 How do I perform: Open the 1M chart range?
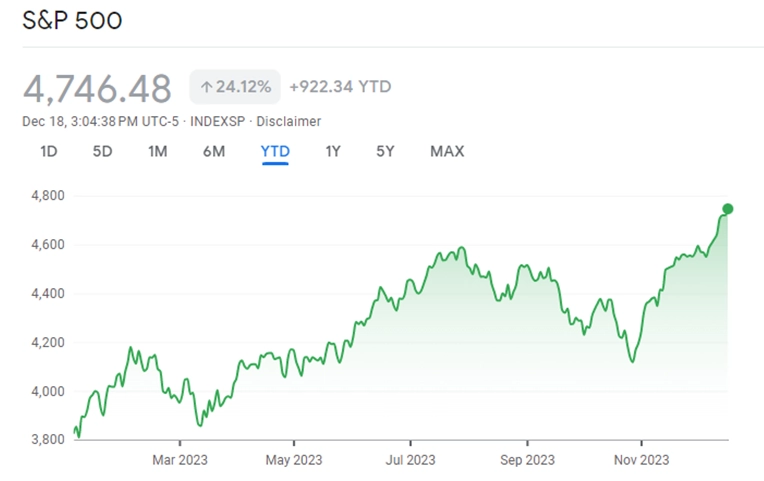[158, 152]
